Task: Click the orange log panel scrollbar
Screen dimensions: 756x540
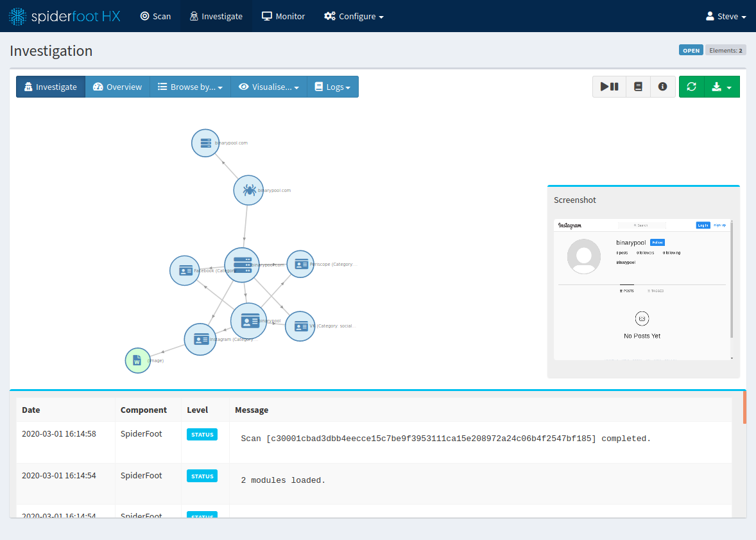Action: (x=744, y=407)
